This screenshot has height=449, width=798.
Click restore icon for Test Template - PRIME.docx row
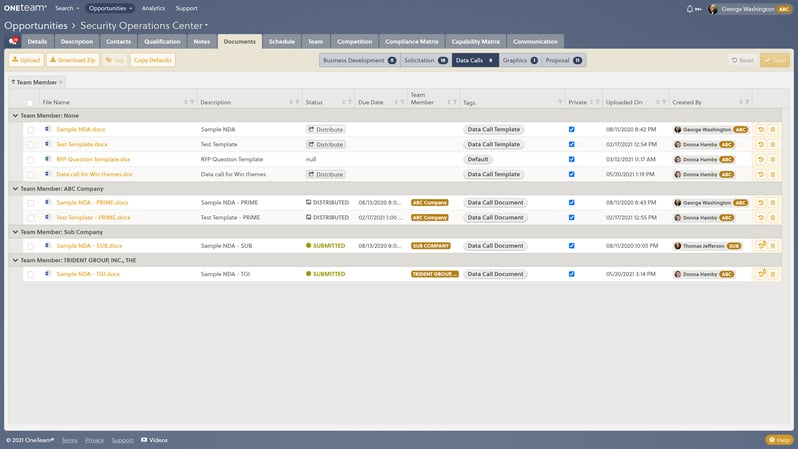click(x=761, y=217)
